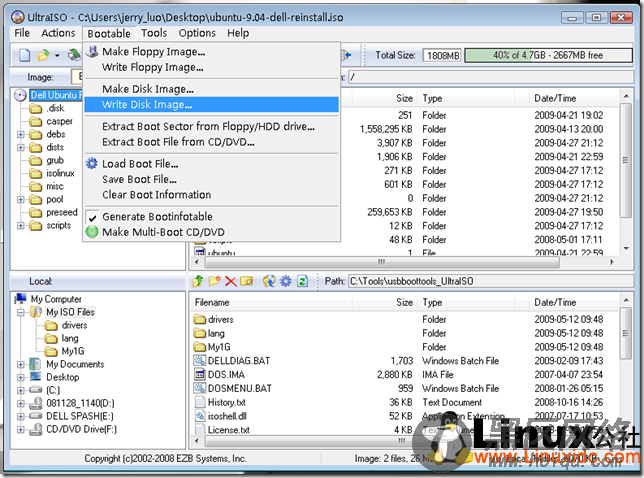Expand the (C:) drive node
Screen dimensions: 644x478
pos(21,391)
